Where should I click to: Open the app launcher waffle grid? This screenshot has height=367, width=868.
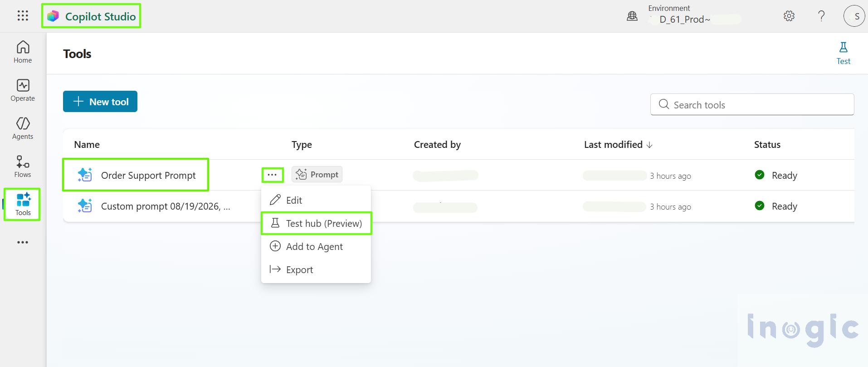pos(23,16)
